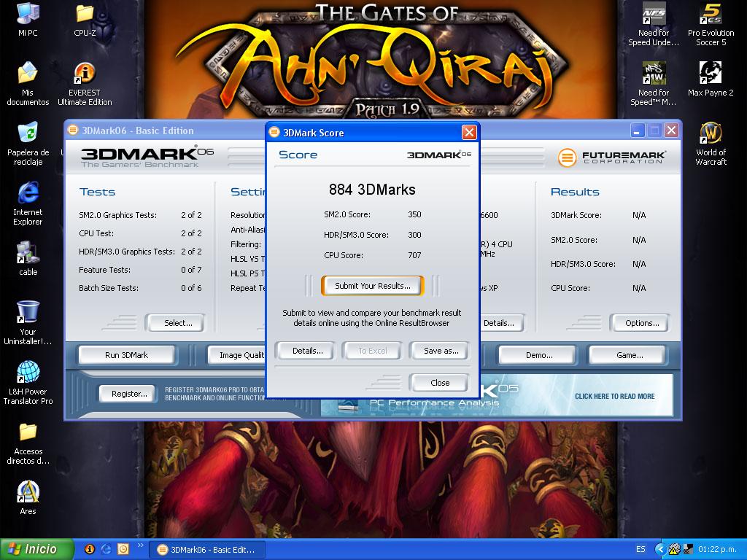The height and width of the screenshot is (560, 747).
Task: Close 3DMark Score dialog with X
Action: 469,133
